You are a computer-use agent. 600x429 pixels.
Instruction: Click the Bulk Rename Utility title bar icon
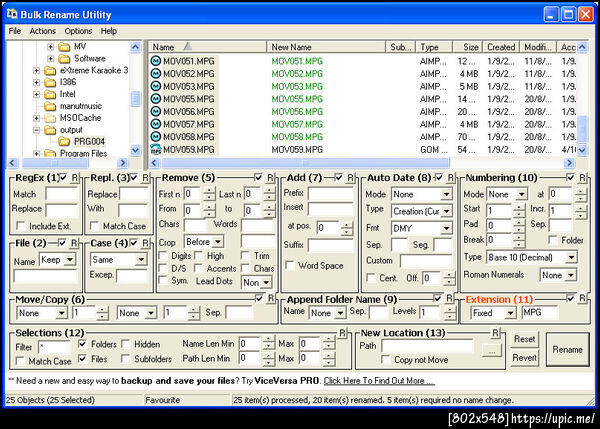pyautogui.click(x=13, y=12)
